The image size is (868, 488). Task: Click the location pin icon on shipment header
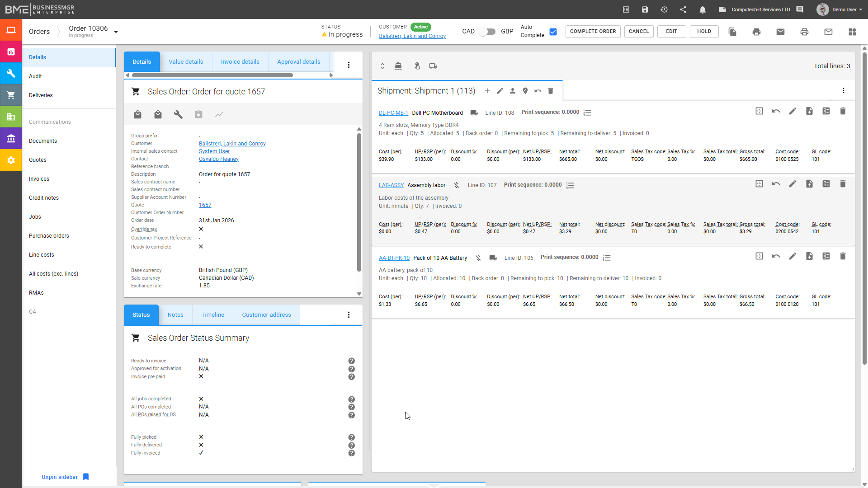coord(525,91)
